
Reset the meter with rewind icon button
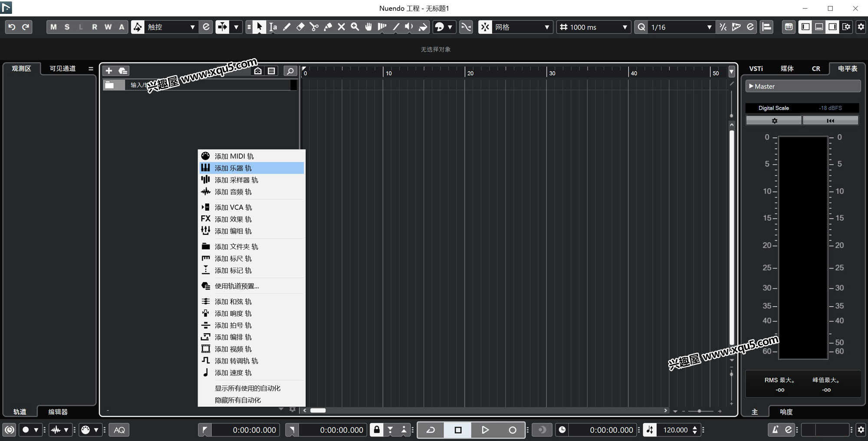coord(830,120)
